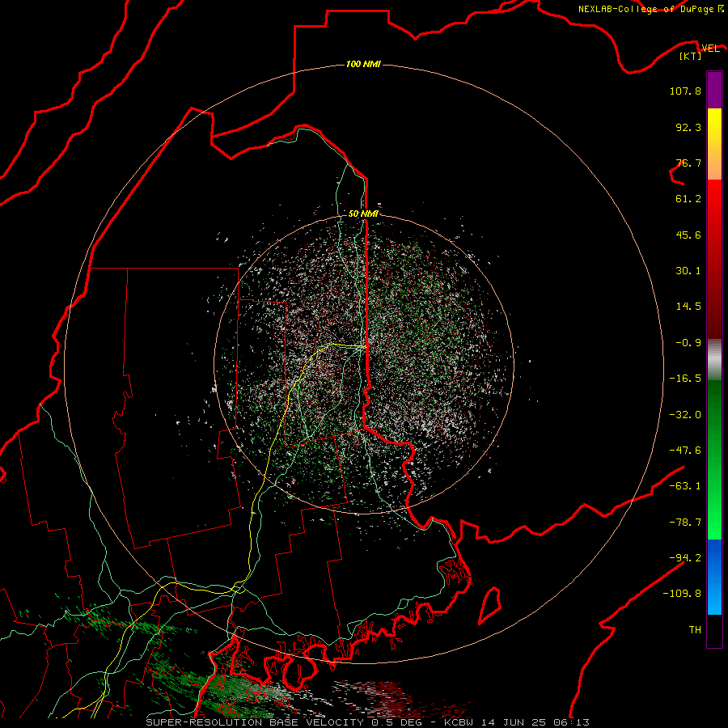Image resolution: width=728 pixels, height=728 pixels.
Task: Click the [KT] units label
Action: point(691,56)
